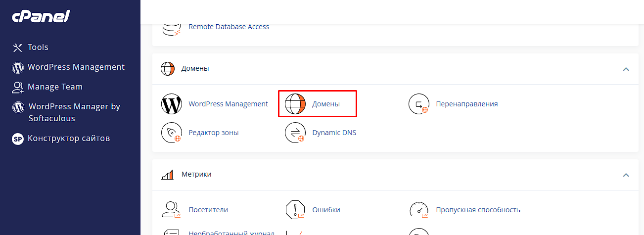644x235 pixels.
Task: Click the Редактор зоны icon
Action: tap(172, 133)
